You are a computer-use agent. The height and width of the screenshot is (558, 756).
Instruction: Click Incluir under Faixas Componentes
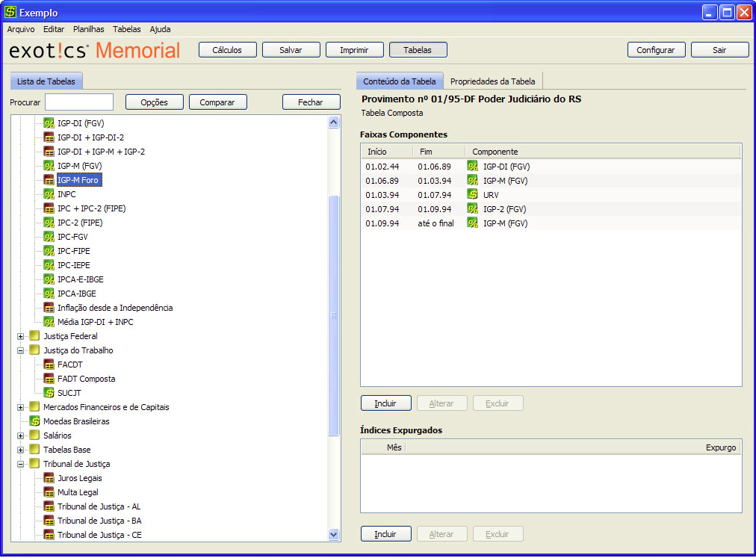pos(385,403)
